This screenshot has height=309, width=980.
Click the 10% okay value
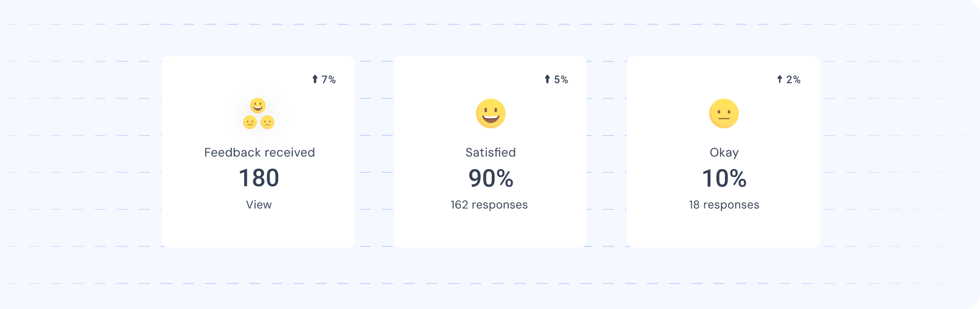click(x=724, y=178)
